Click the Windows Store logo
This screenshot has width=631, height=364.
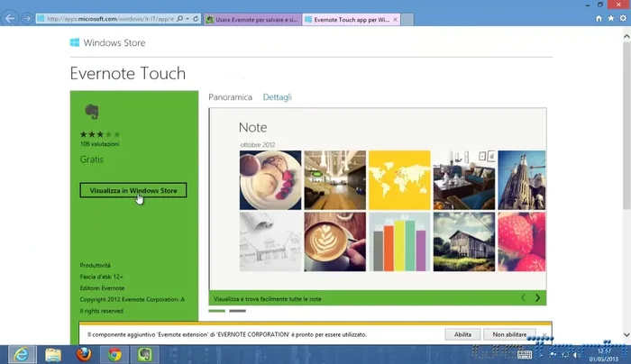pos(75,42)
